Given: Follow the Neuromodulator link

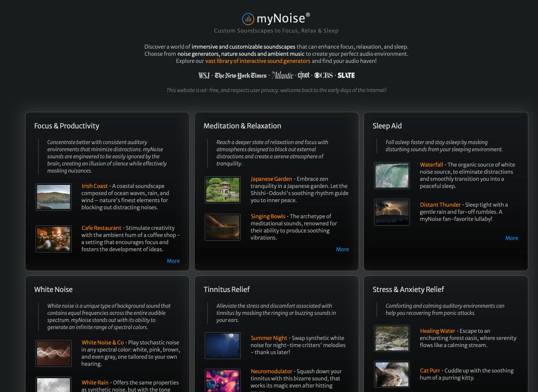Looking at the screenshot, I should tap(271, 371).
